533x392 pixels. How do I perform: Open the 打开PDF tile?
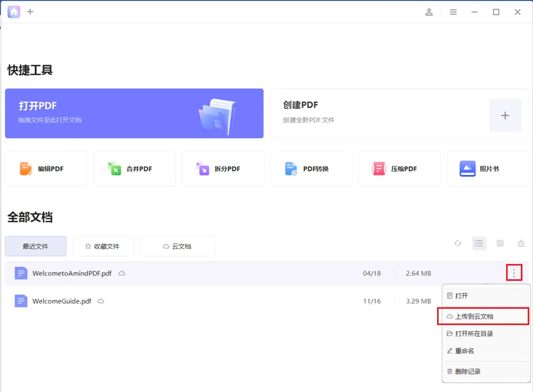point(134,113)
